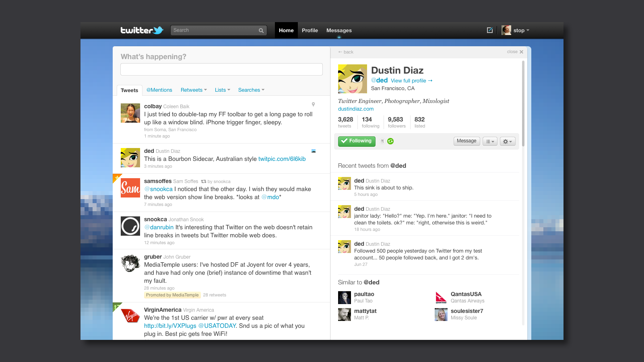Screen dimensions: 644x362
Task: Click the 9,583 followers count
Action: coord(396,122)
